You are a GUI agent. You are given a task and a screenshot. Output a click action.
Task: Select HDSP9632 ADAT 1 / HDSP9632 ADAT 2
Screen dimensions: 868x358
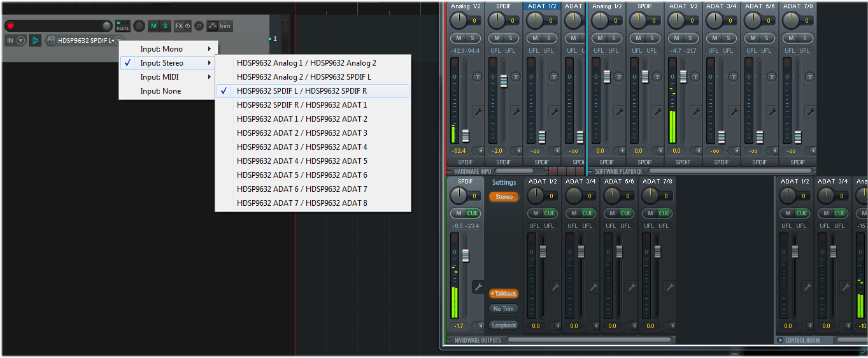[x=313, y=119]
